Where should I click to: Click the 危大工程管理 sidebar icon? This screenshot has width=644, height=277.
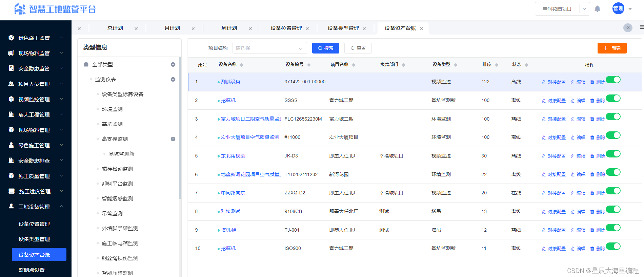tap(11, 114)
